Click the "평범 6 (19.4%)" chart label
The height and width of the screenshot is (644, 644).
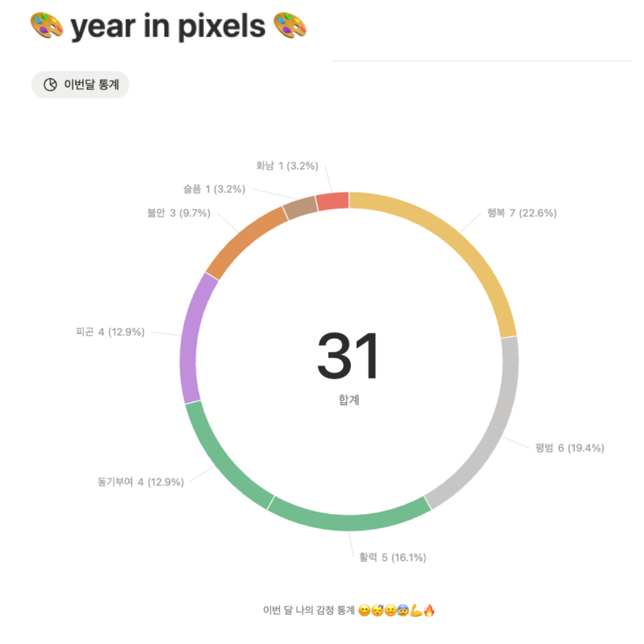coord(569,447)
